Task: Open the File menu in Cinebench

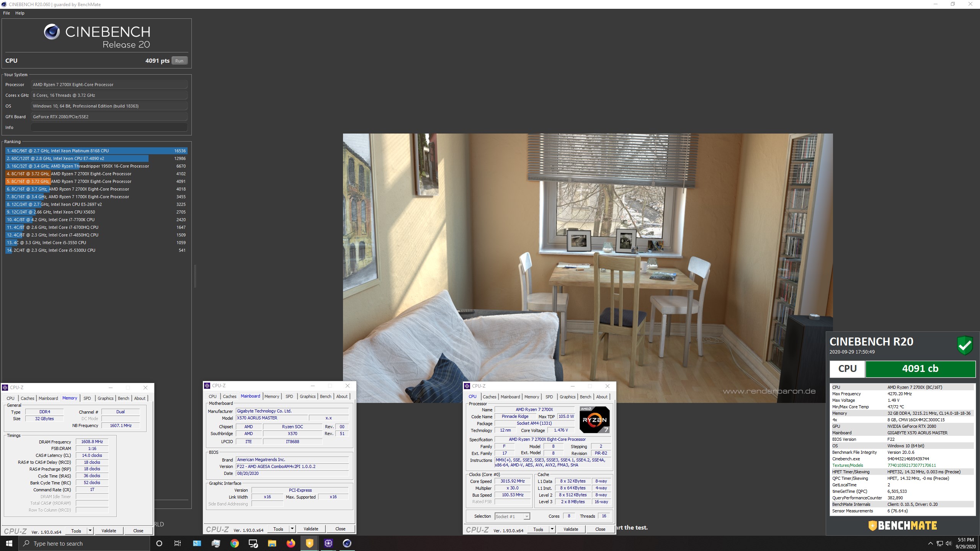Action: pyautogui.click(x=7, y=13)
